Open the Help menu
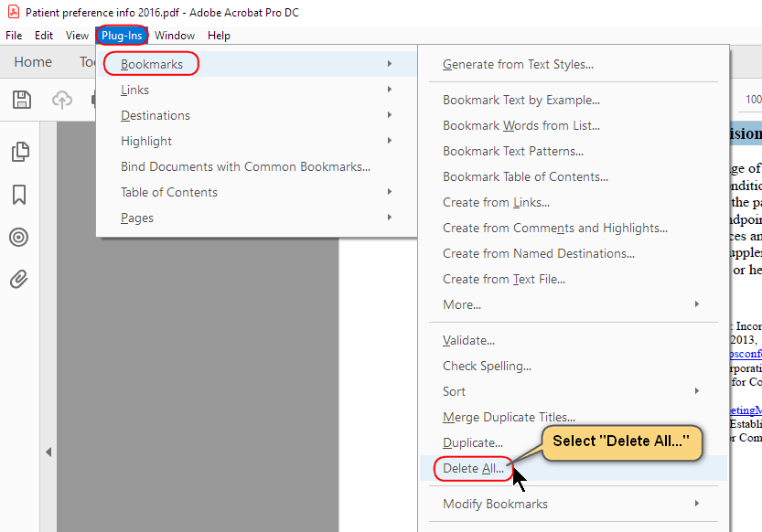Screen dimensions: 762x532 [219, 36]
